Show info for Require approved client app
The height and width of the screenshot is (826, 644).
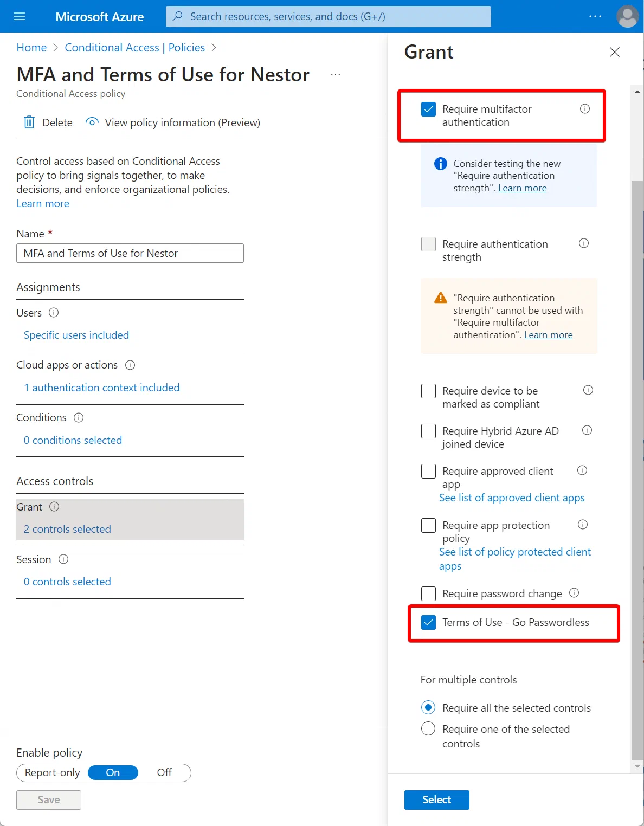[582, 470]
